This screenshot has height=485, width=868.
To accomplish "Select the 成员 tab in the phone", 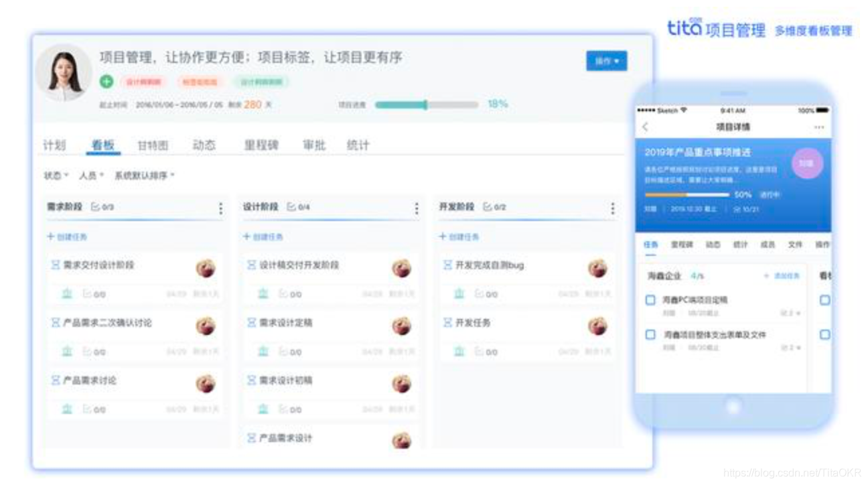I will click(x=768, y=245).
